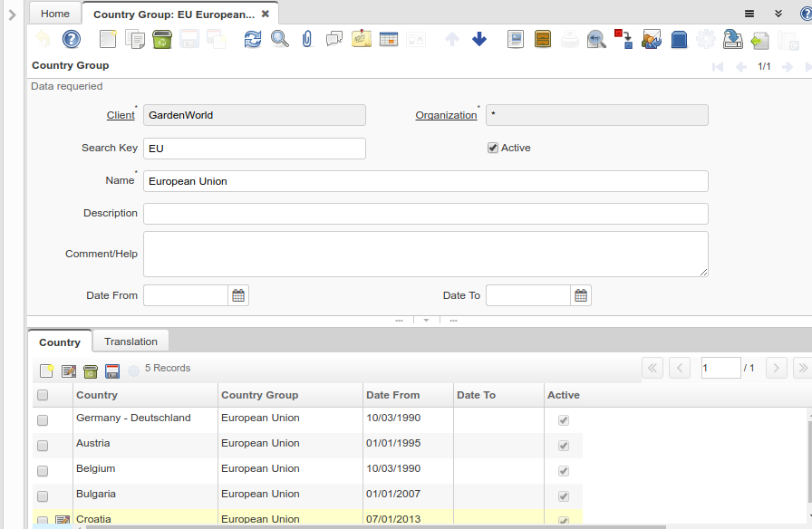812x529 pixels.
Task: Select the Bulgaria row checkbox
Action: [43, 496]
